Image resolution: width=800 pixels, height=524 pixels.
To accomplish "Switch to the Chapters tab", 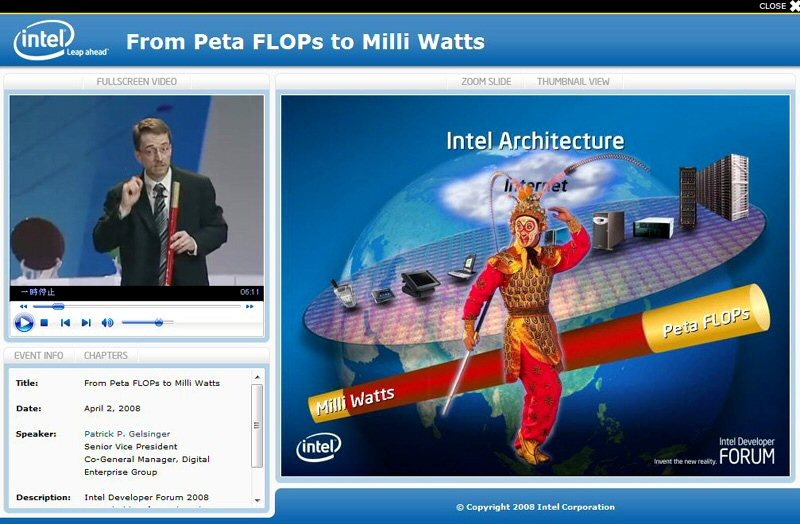I will [x=106, y=355].
